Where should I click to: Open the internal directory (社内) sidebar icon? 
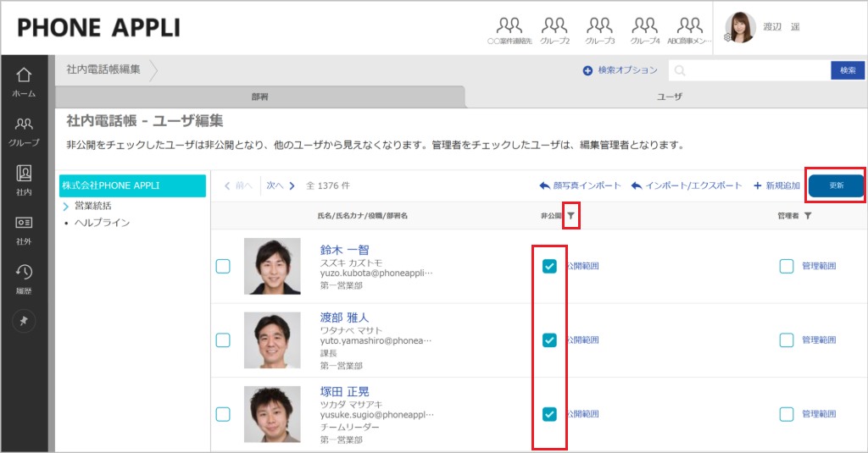[x=25, y=180]
